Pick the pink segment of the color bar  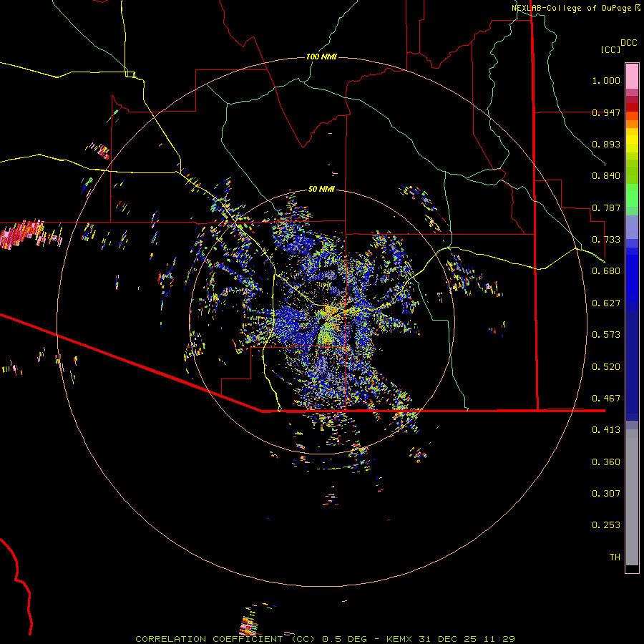tap(632, 77)
